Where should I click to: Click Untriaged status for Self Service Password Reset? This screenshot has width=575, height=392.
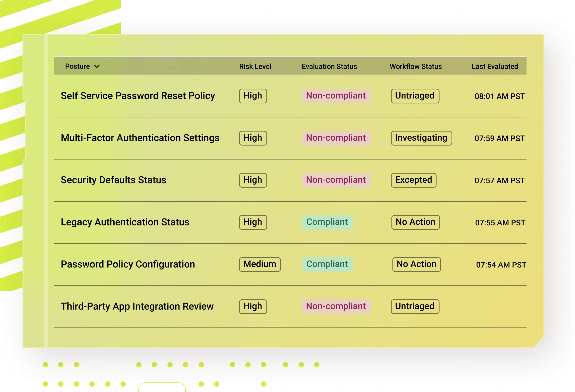(x=415, y=96)
